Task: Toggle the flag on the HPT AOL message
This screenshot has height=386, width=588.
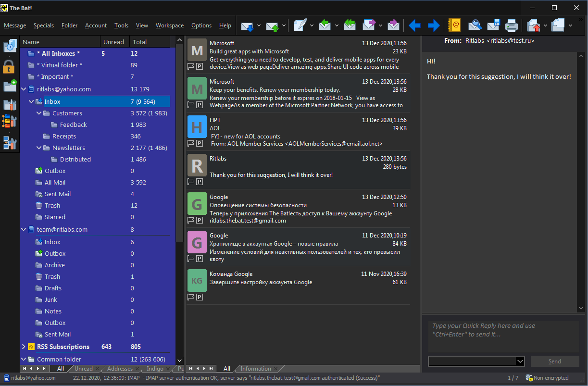Action: point(191,143)
